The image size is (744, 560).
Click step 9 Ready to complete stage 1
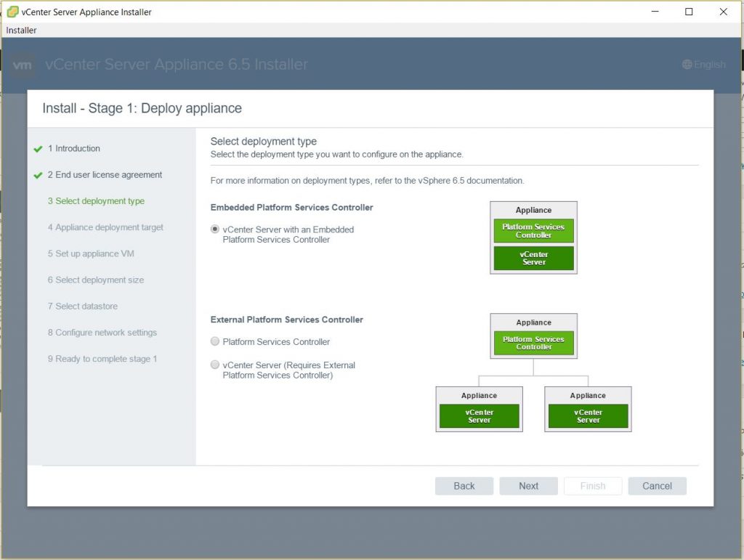coord(102,359)
